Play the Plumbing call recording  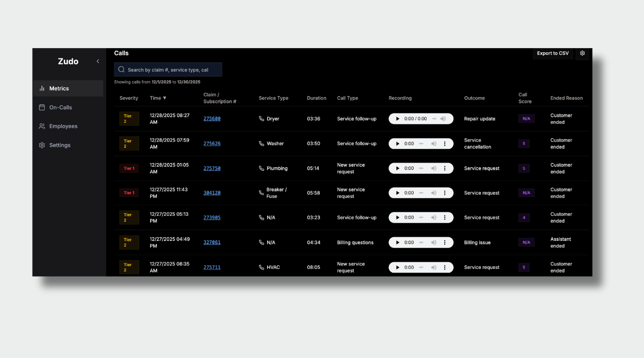coord(398,168)
